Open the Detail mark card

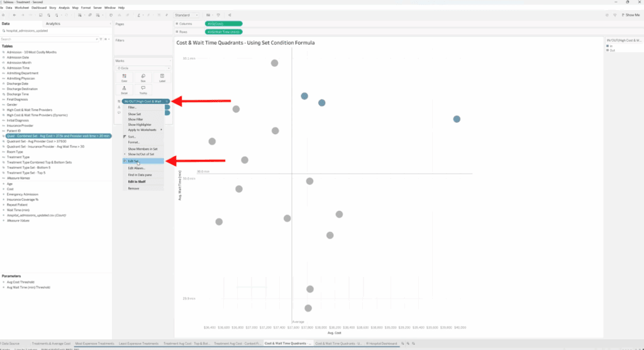pos(124,89)
